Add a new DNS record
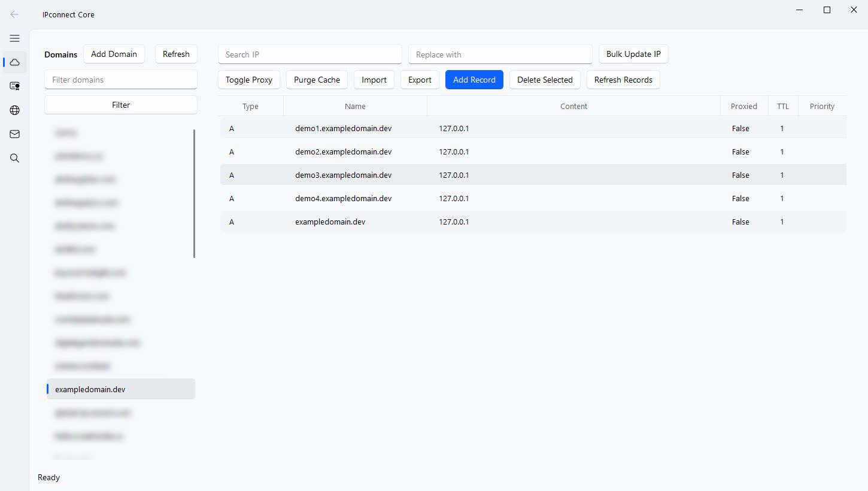868x491 pixels. (x=474, y=79)
